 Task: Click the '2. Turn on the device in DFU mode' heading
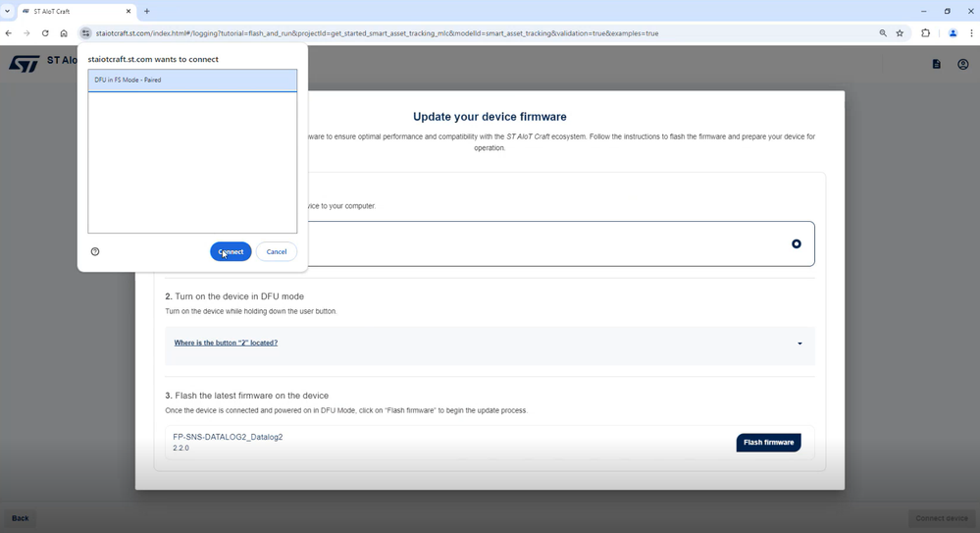234,296
